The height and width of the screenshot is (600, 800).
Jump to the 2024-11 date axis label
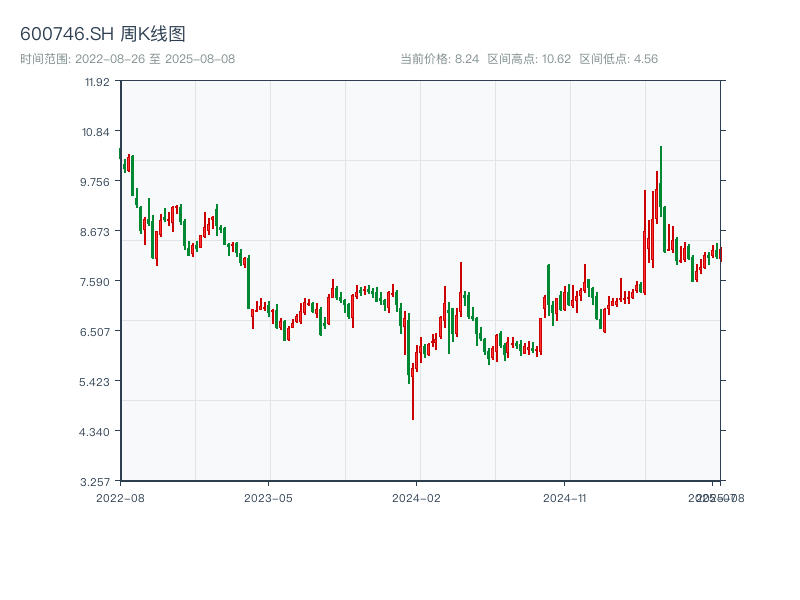pos(564,497)
